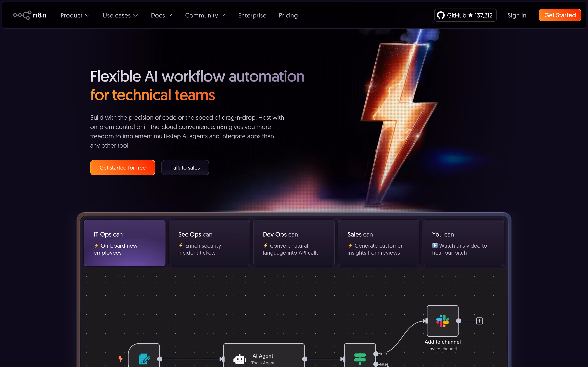The image size is (588, 367).
Task: Click the n8n logo in the navigation bar
Action: pos(30,15)
